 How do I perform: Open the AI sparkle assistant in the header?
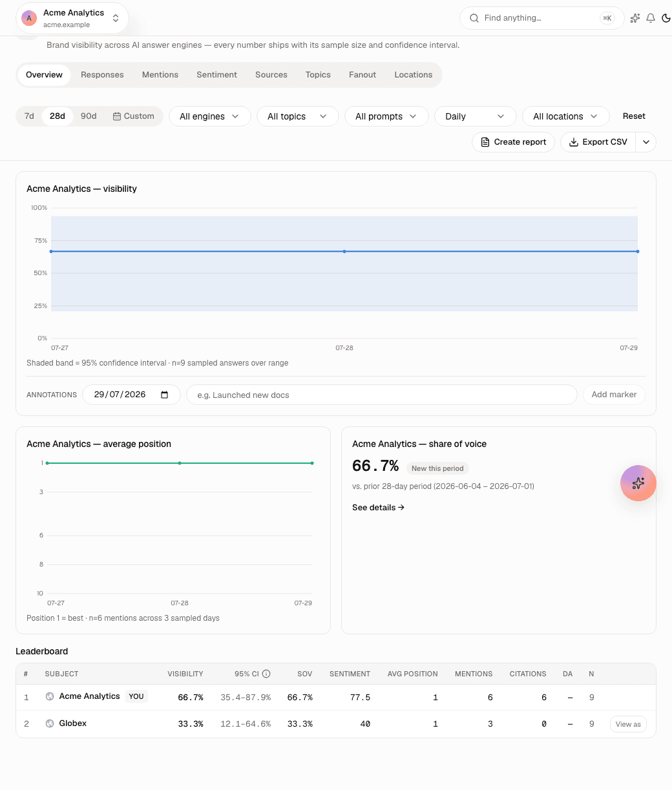point(635,18)
